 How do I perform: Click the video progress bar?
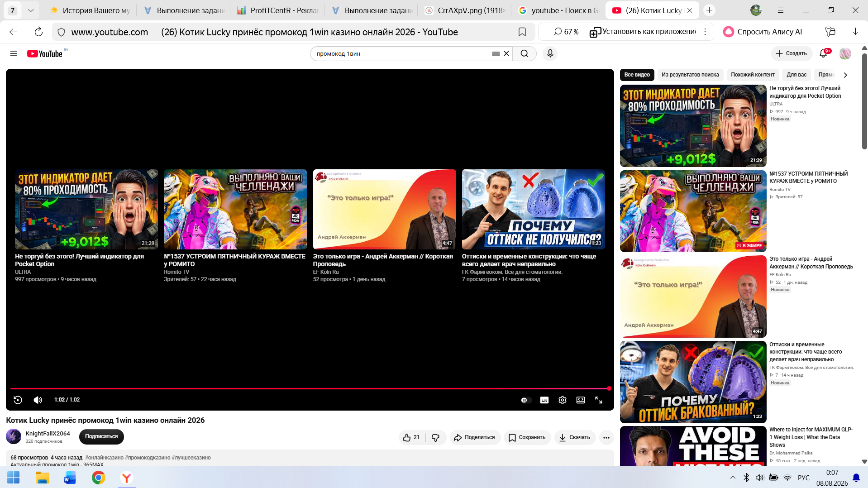[310, 388]
